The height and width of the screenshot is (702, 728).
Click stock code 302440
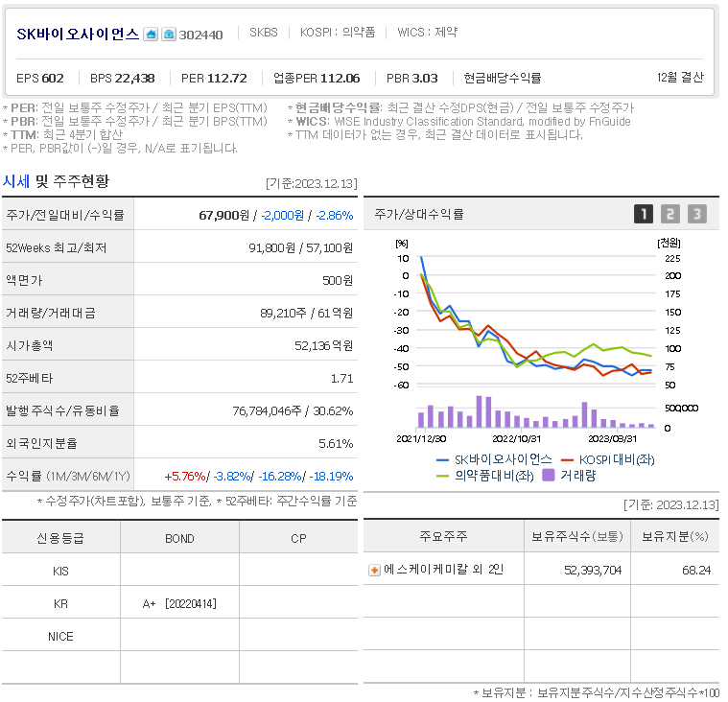pos(201,35)
